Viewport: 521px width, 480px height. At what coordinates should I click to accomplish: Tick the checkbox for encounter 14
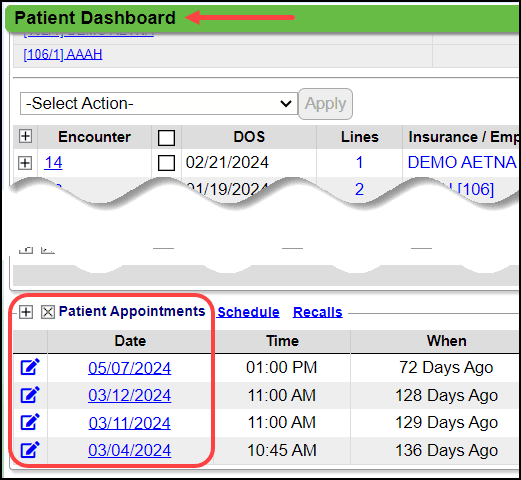click(166, 163)
